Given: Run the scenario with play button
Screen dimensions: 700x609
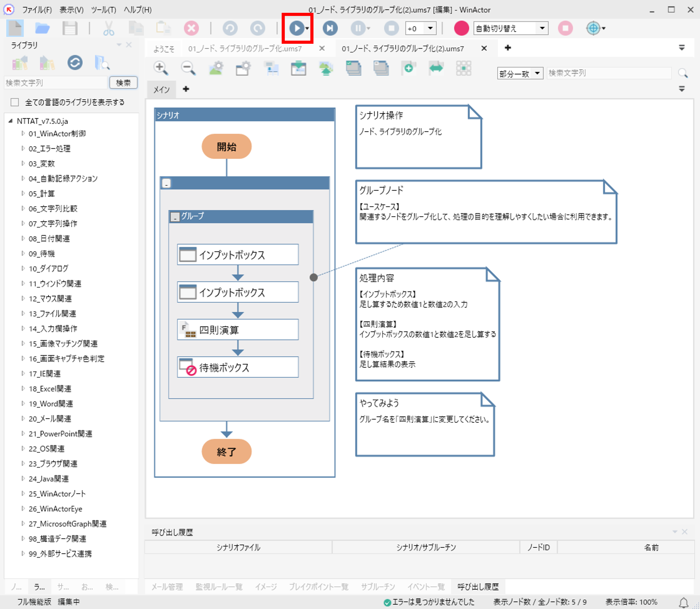Looking at the screenshot, I should click(x=296, y=28).
